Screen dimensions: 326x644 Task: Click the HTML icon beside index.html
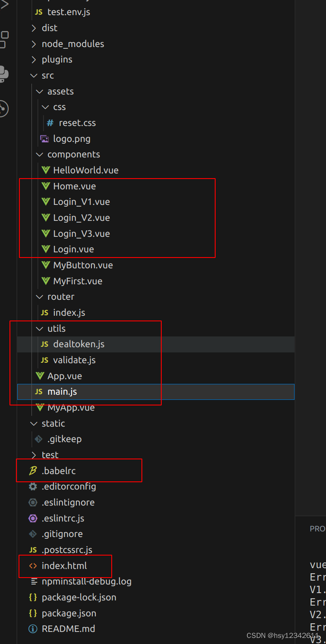33,565
